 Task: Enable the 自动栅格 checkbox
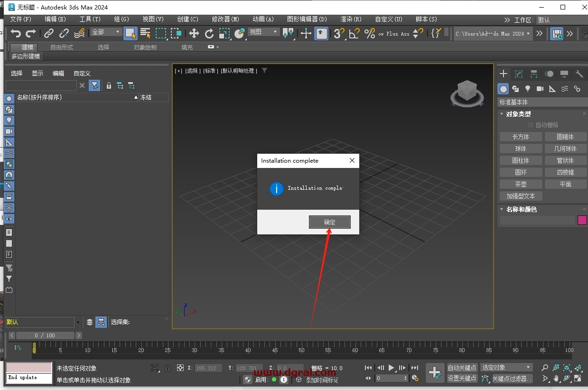point(531,125)
